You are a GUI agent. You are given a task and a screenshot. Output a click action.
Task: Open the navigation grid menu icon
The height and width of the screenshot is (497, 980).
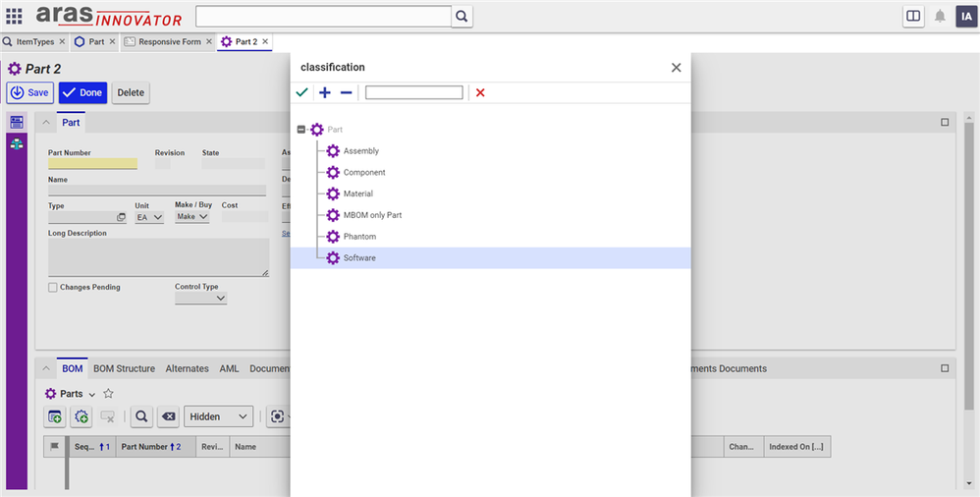pyautogui.click(x=14, y=17)
